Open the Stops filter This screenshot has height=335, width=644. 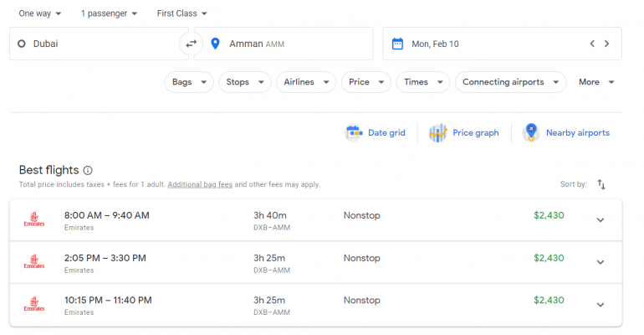pyautogui.click(x=244, y=82)
